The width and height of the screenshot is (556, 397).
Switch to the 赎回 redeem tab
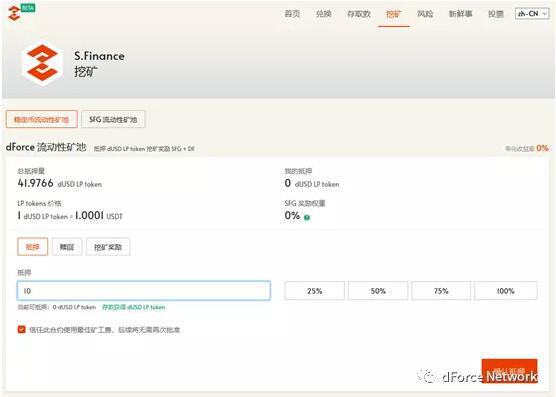point(67,247)
